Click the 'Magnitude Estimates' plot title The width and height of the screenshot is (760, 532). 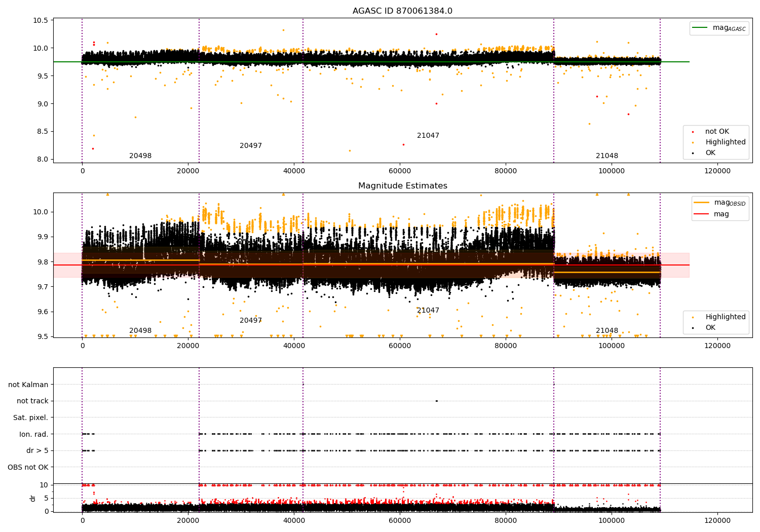pyautogui.click(x=402, y=186)
